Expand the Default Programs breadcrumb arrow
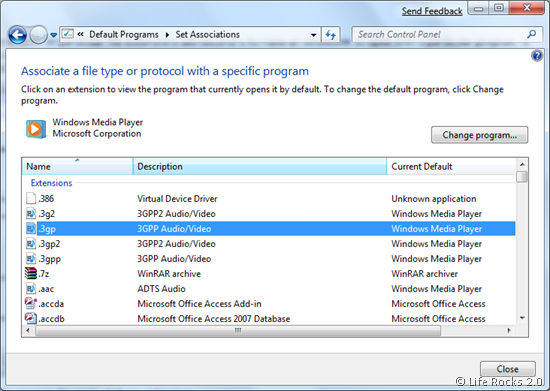 (x=167, y=35)
